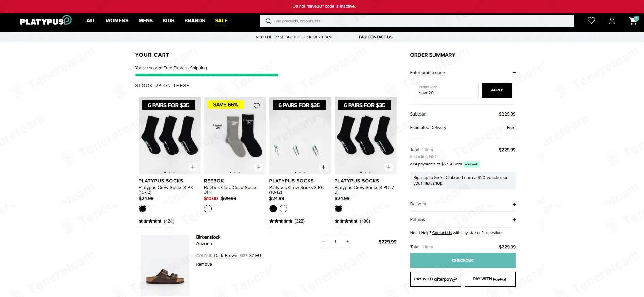
Task: Open star rating (400) reviews
Action: coord(352,221)
